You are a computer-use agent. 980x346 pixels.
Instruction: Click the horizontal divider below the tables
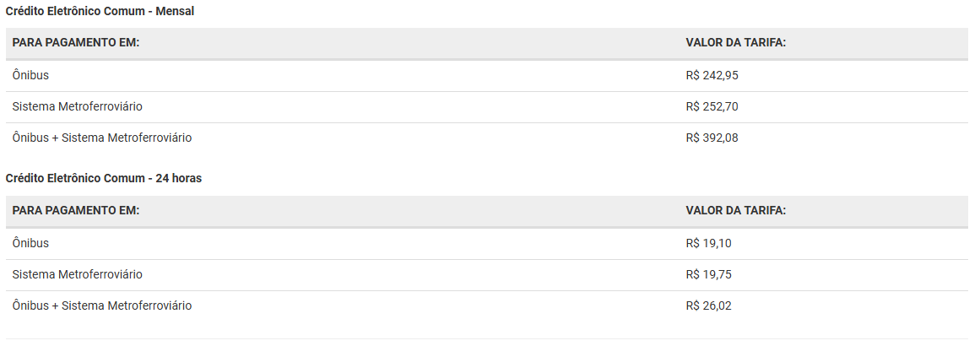[488, 339]
